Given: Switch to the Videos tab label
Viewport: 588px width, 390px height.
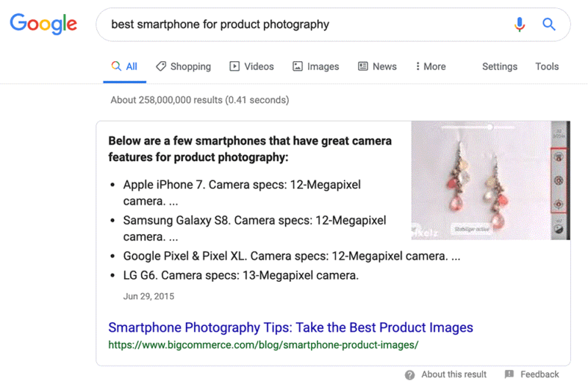Looking at the screenshot, I should 259,66.
